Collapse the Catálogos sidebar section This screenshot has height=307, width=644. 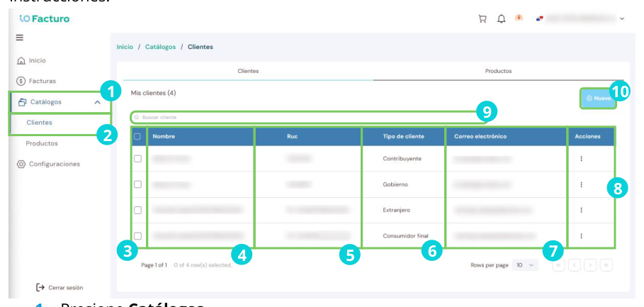point(97,102)
